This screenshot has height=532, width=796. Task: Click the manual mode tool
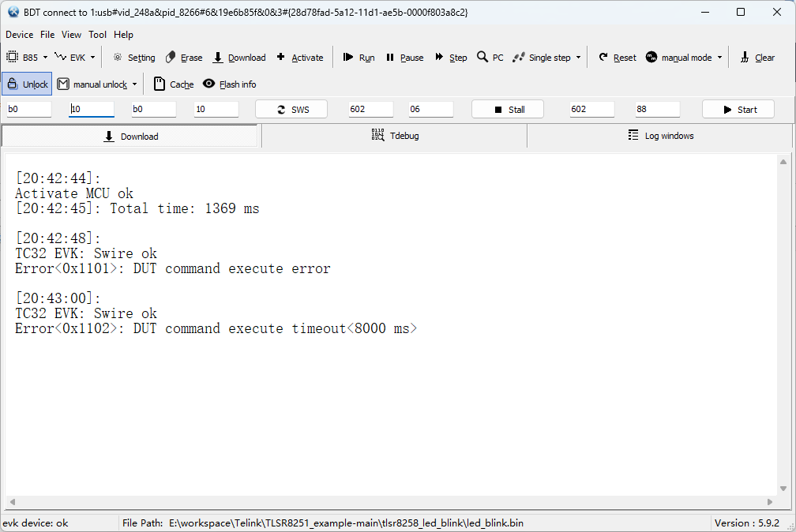pos(679,58)
